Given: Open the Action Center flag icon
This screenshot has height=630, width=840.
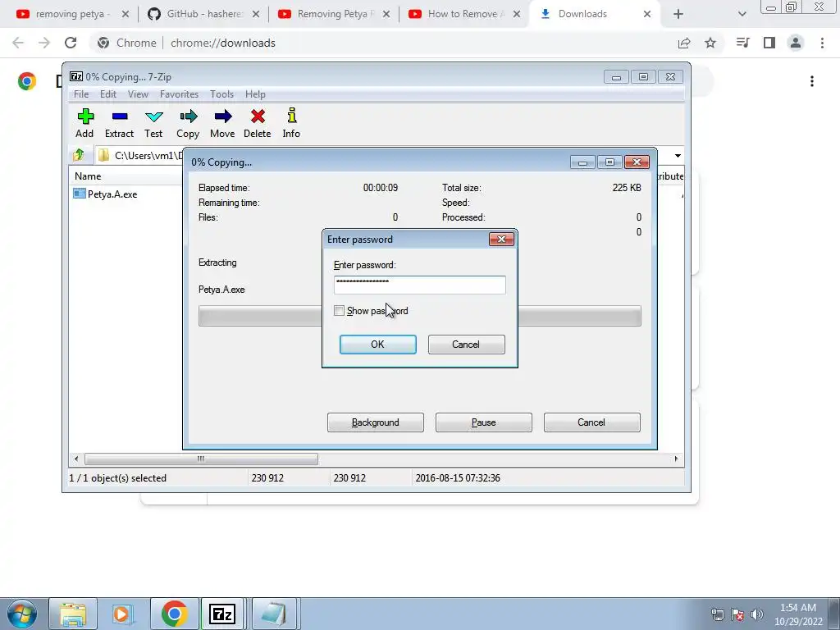Looking at the screenshot, I should tap(737, 614).
